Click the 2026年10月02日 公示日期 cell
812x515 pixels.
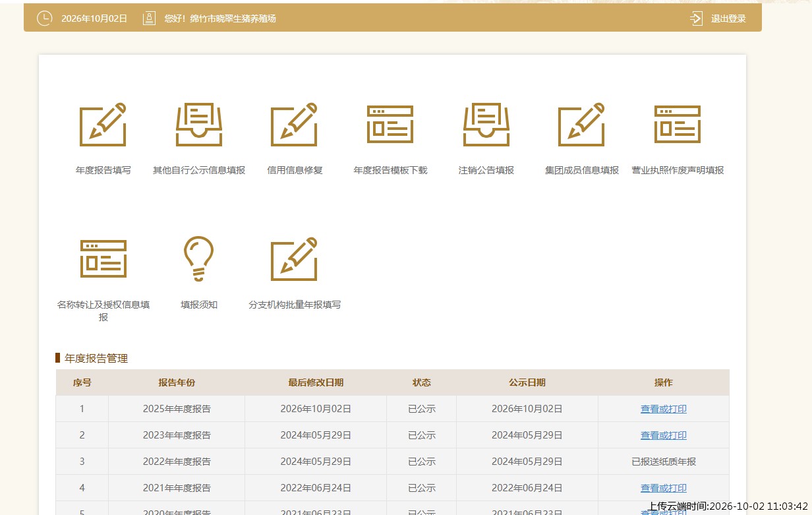pyautogui.click(x=527, y=409)
